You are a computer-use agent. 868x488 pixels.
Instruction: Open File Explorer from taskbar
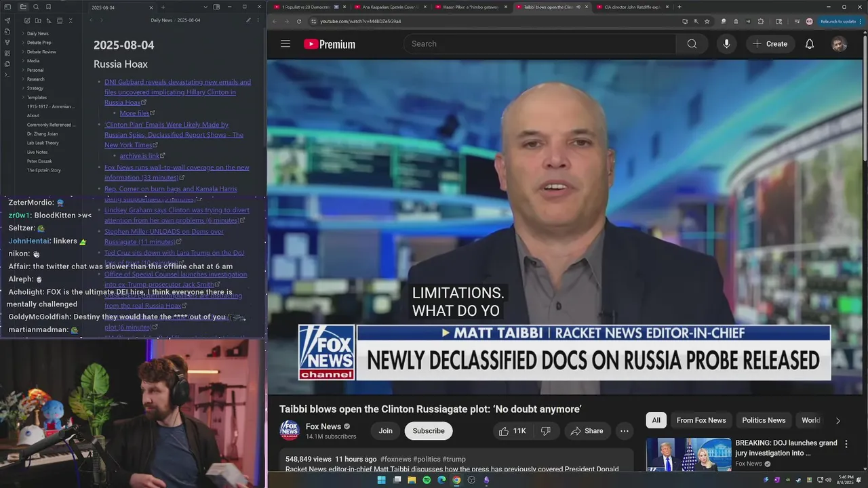pos(412,480)
